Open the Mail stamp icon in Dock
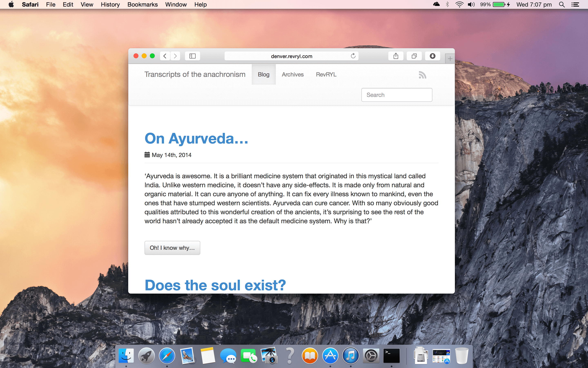The height and width of the screenshot is (368, 588). click(x=187, y=356)
